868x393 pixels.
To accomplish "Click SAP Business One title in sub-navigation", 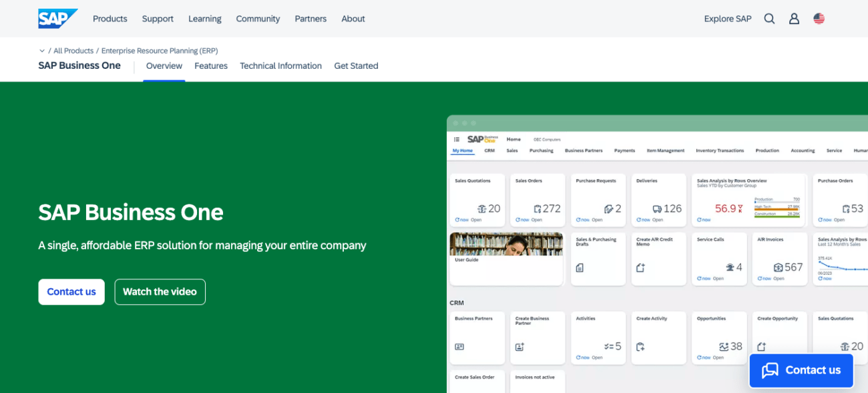I will coord(79,65).
